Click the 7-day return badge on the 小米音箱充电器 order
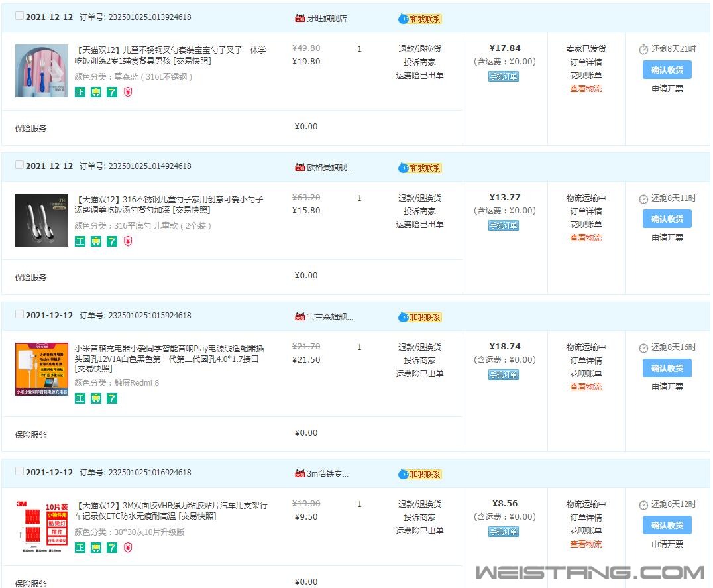 pyautogui.click(x=112, y=399)
